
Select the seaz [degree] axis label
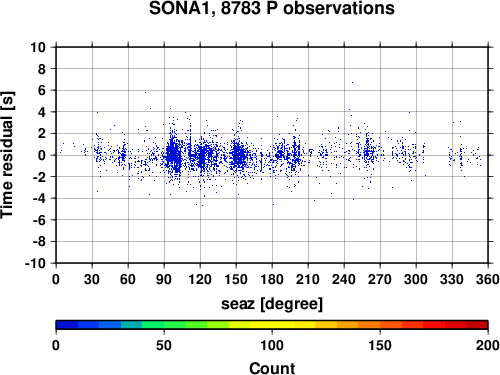(272, 304)
